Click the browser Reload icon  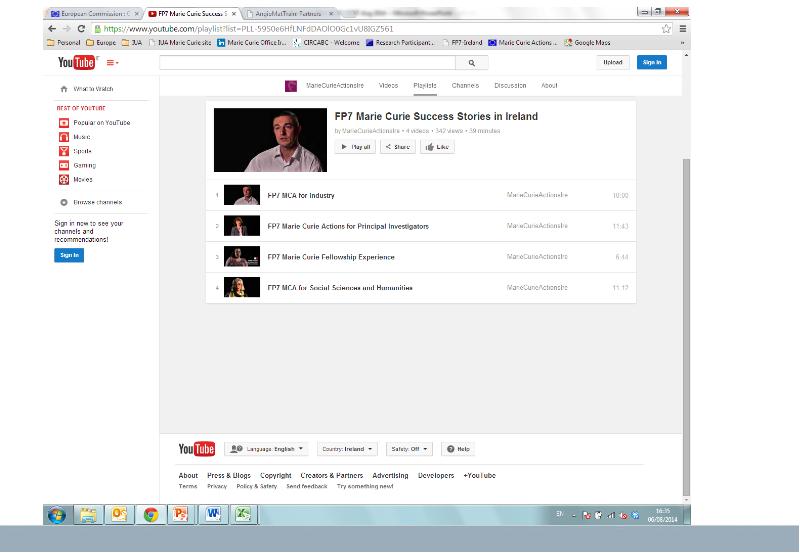point(81,29)
